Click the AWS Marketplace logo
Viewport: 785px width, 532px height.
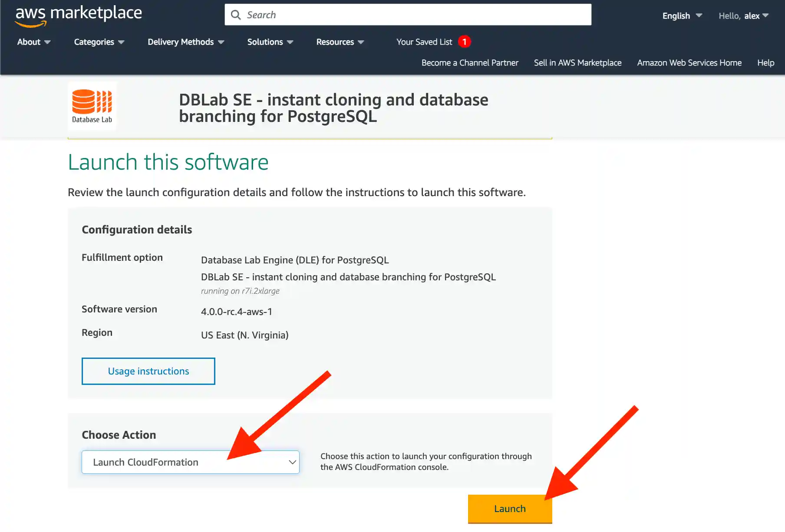click(78, 15)
